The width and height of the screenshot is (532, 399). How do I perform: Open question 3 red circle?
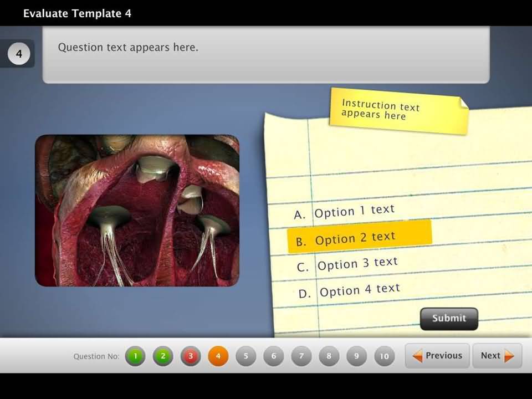tap(191, 356)
